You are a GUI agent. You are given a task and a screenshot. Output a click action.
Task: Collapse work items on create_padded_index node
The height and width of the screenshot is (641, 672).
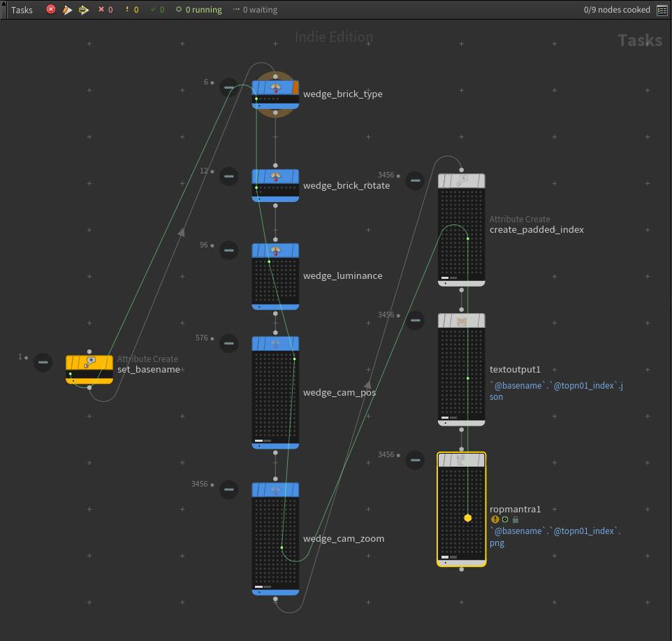pyautogui.click(x=415, y=180)
